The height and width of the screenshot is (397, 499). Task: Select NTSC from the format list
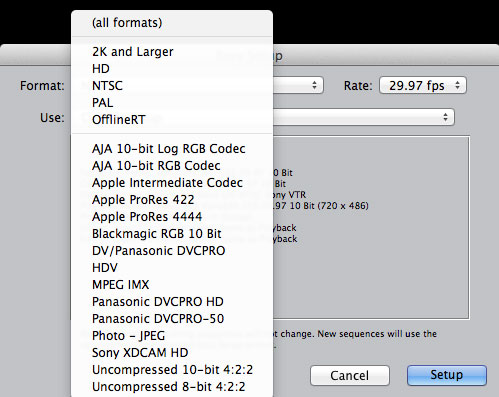tap(172, 86)
